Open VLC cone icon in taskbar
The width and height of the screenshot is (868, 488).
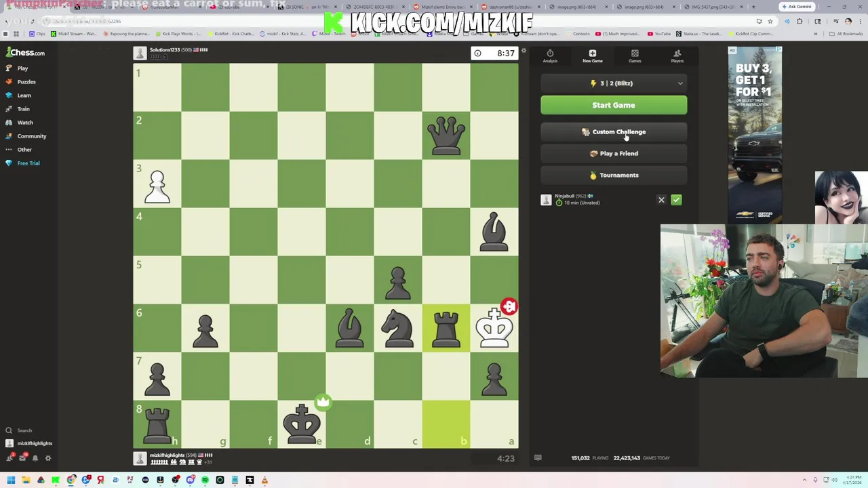coord(264,480)
